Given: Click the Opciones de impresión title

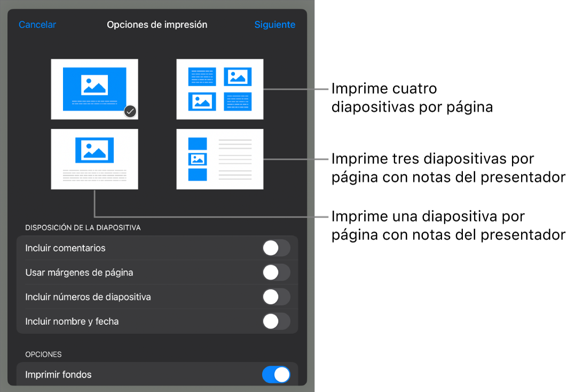Looking at the screenshot, I should click(157, 25).
